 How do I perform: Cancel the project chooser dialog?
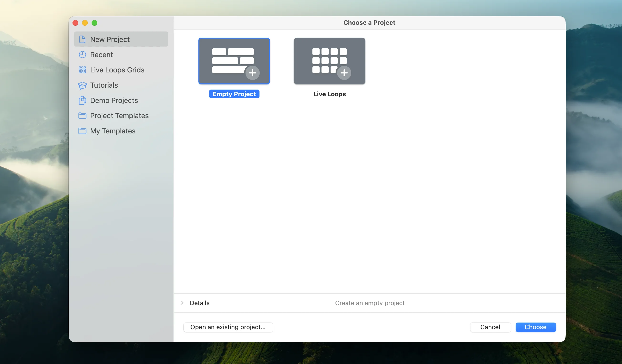click(x=490, y=327)
